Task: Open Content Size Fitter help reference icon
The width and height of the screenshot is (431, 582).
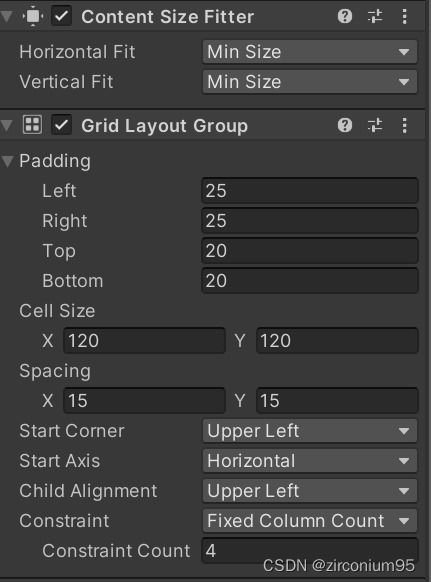Action: coord(345,16)
